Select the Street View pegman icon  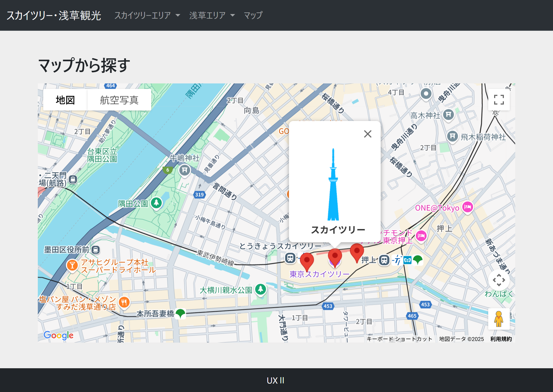[x=499, y=319]
